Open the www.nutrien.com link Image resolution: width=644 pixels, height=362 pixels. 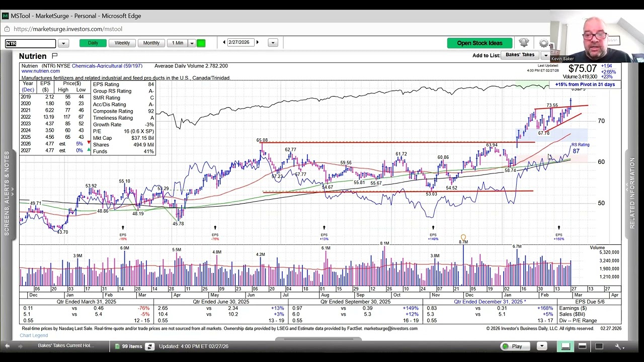coord(40,71)
